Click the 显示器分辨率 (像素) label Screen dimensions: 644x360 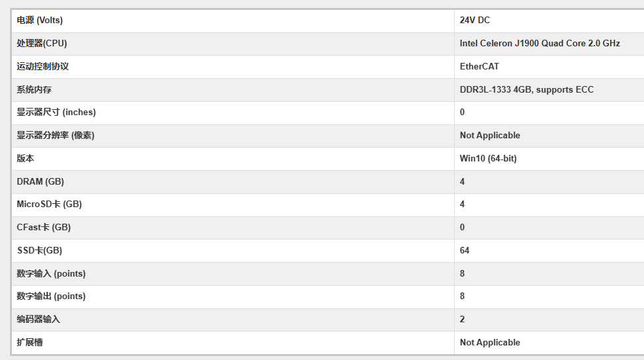(56, 136)
